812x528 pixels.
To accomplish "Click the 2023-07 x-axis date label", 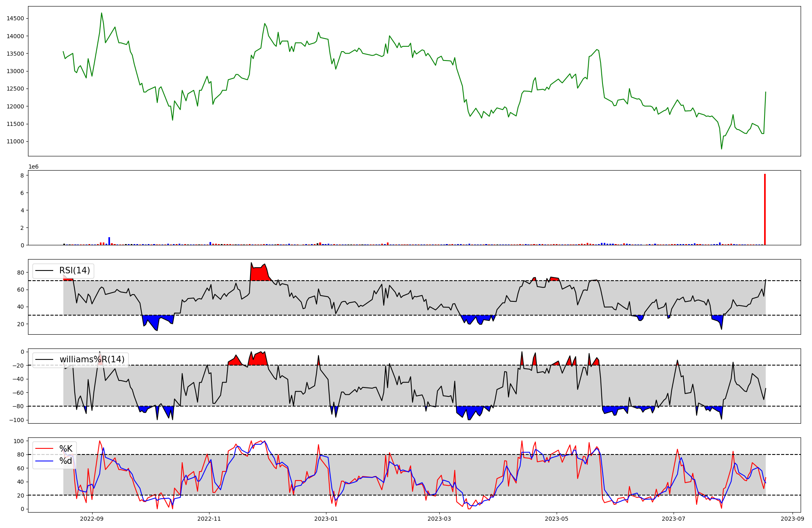I will point(674,519).
